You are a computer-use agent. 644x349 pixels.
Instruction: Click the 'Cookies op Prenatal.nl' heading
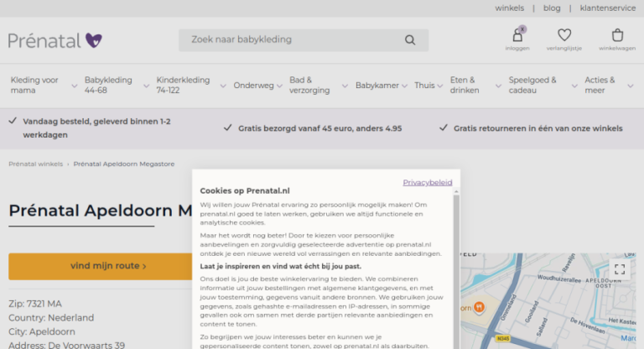[x=245, y=190]
